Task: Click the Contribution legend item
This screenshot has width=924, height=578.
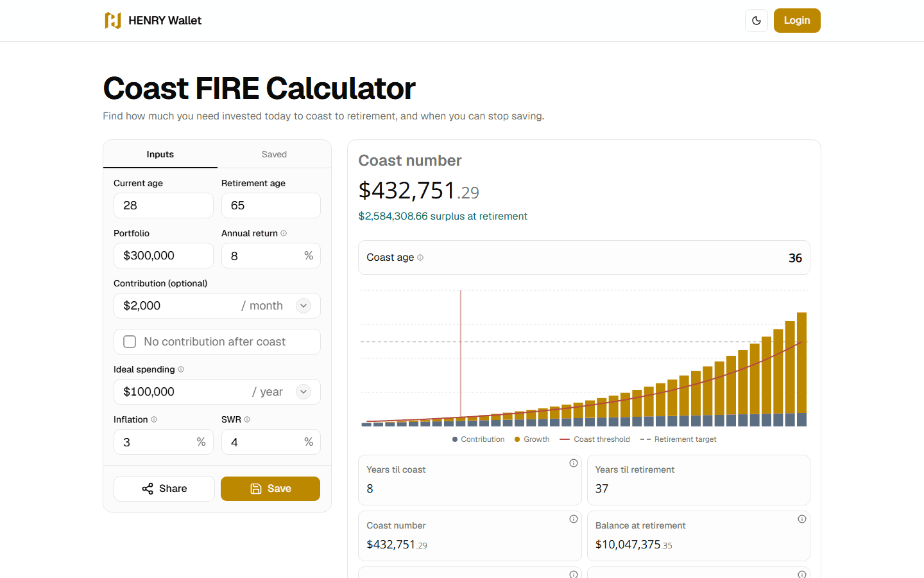Action: coord(478,439)
